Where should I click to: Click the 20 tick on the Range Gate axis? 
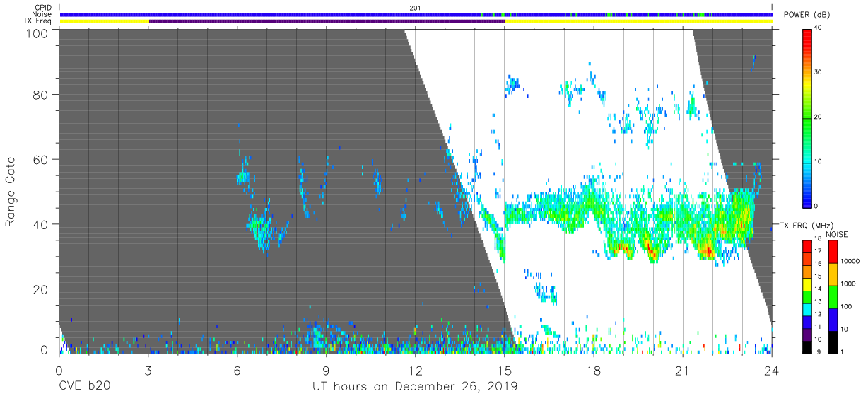click(x=40, y=289)
